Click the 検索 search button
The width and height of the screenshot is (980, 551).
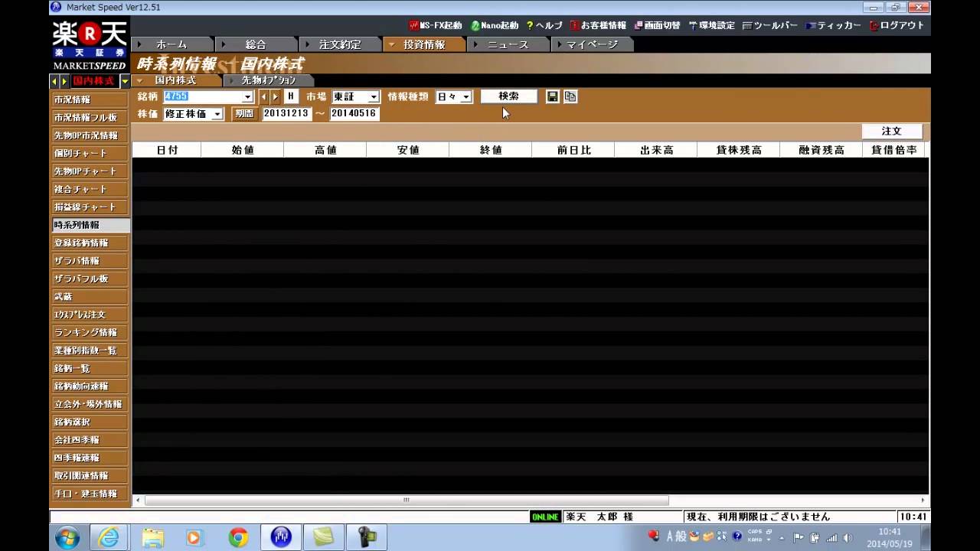tap(508, 96)
